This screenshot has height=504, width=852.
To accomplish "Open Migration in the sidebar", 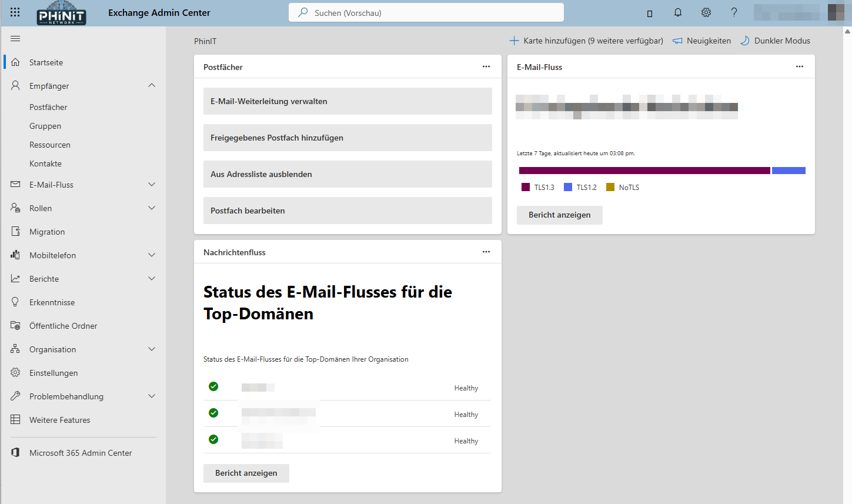I will 47,232.
